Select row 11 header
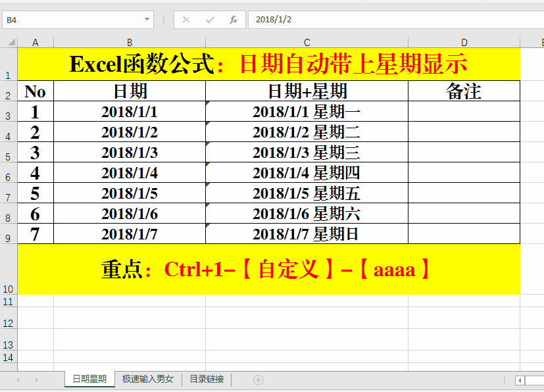Viewport: 544px width, 392px height. coord(9,301)
